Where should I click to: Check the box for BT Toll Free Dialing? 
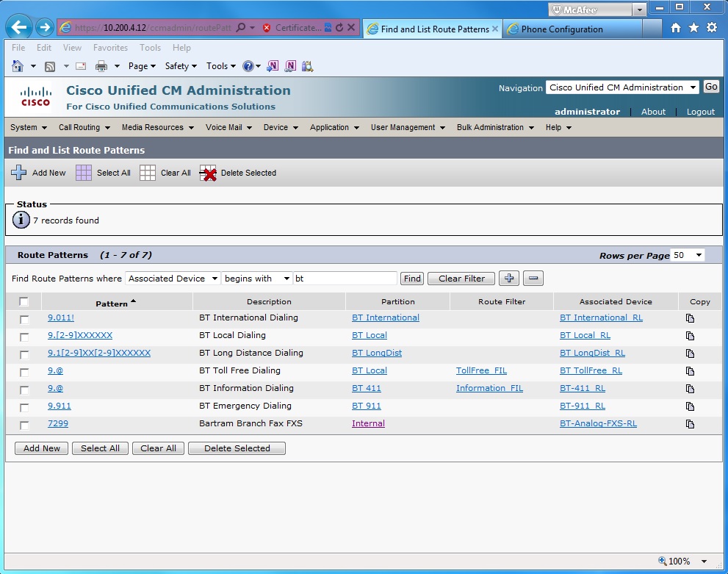24,373
